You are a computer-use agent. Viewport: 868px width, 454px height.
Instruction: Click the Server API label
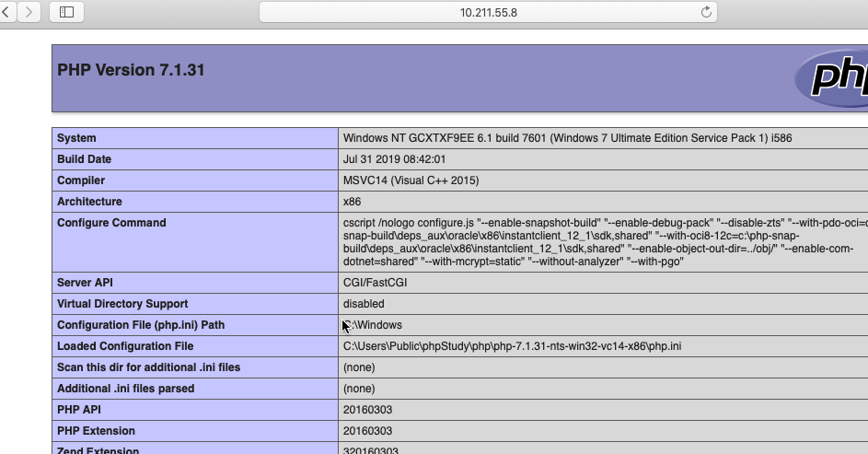[x=85, y=283]
